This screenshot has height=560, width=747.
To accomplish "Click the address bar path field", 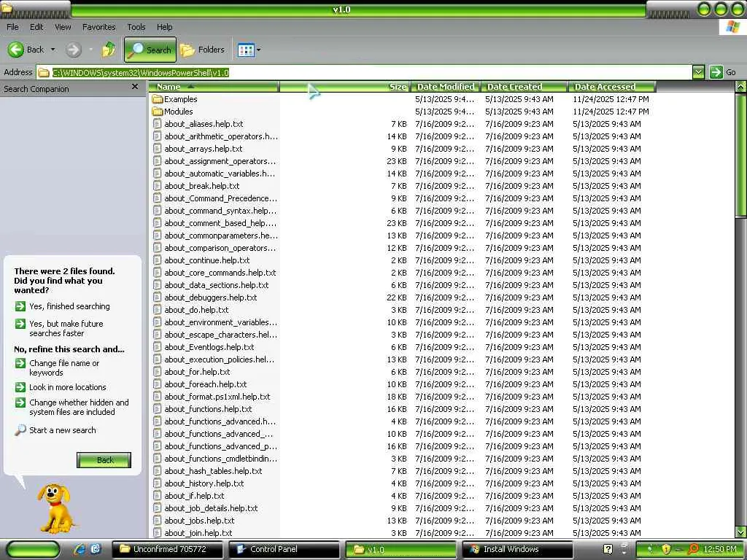I will tap(365, 72).
